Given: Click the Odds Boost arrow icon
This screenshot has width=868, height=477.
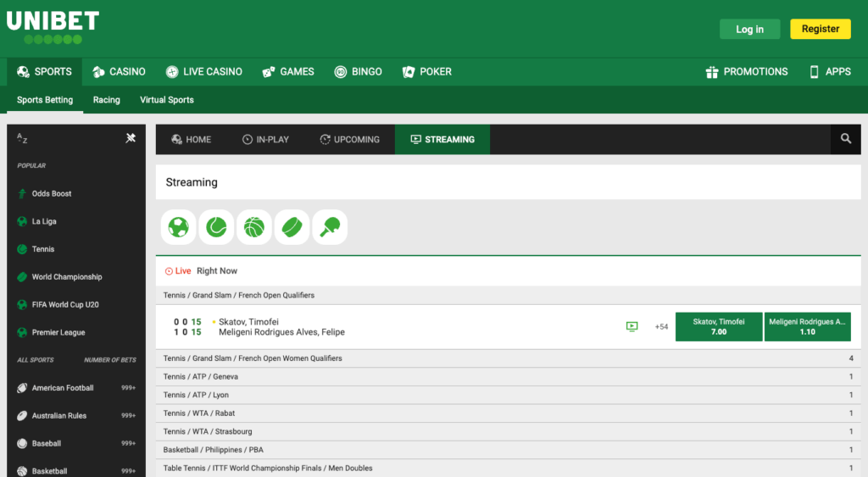Looking at the screenshot, I should coord(22,194).
